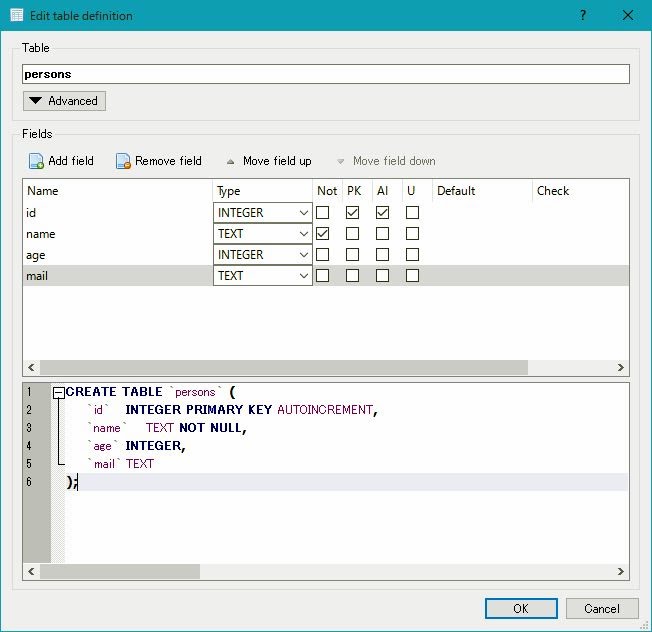
Task: Open the Type dropdown for mail field
Action: (x=263, y=276)
